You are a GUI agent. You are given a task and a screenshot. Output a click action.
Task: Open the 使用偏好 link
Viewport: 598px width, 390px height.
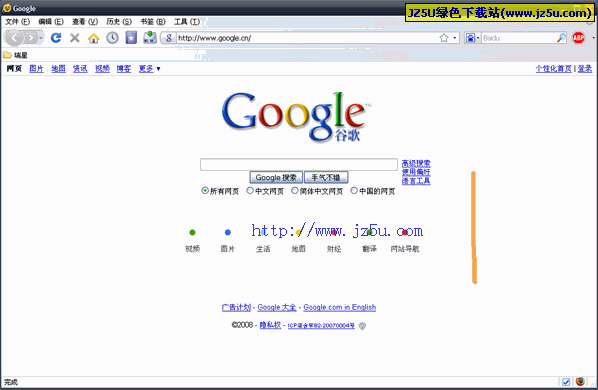point(416,172)
